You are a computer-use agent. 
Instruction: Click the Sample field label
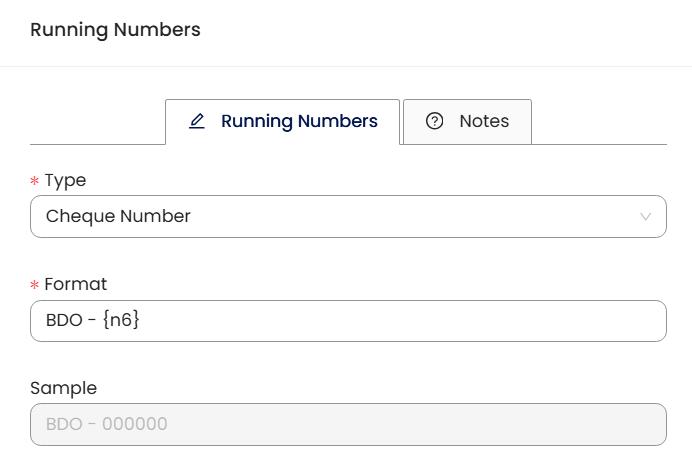63,388
